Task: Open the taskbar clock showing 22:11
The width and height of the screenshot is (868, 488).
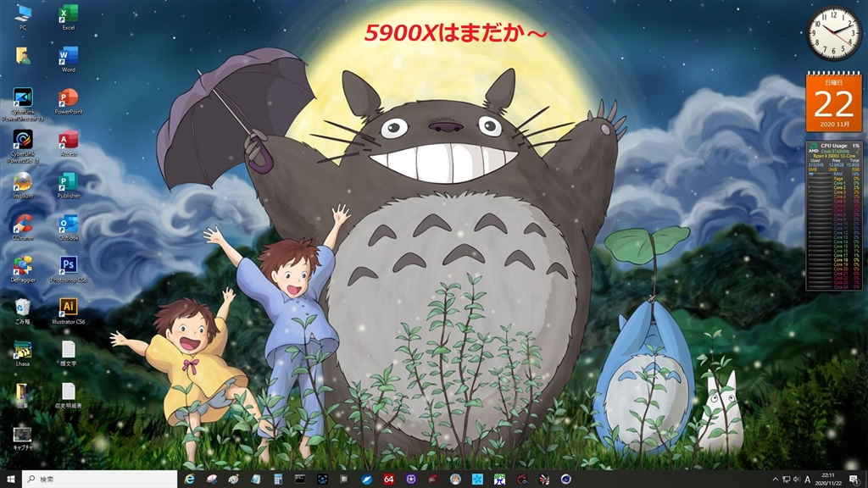Action: coord(828,480)
